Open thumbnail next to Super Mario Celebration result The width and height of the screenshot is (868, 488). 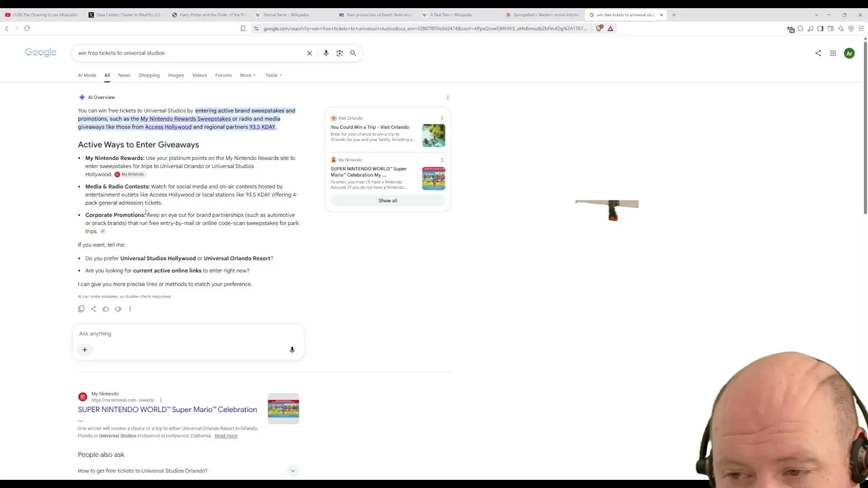pyautogui.click(x=283, y=409)
